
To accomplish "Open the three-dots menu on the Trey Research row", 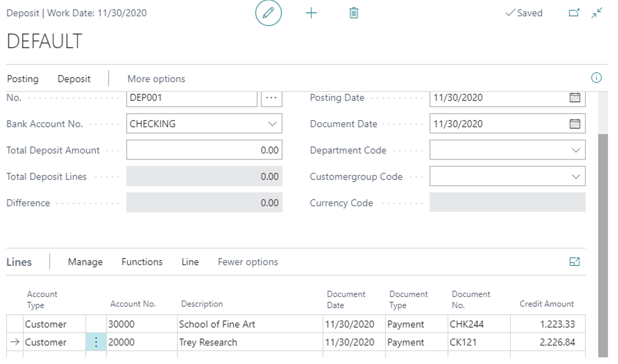I will (x=96, y=342).
